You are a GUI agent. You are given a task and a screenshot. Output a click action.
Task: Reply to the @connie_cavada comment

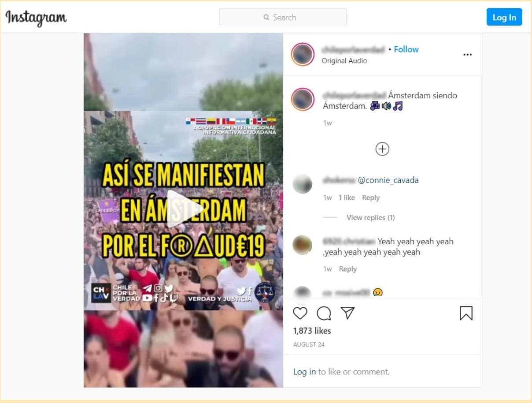click(x=371, y=198)
